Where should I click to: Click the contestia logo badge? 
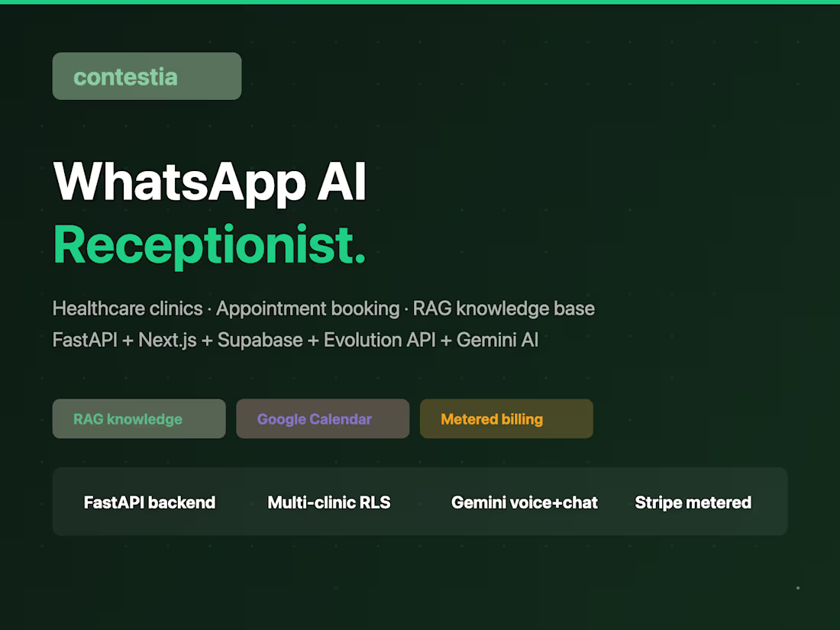147,76
